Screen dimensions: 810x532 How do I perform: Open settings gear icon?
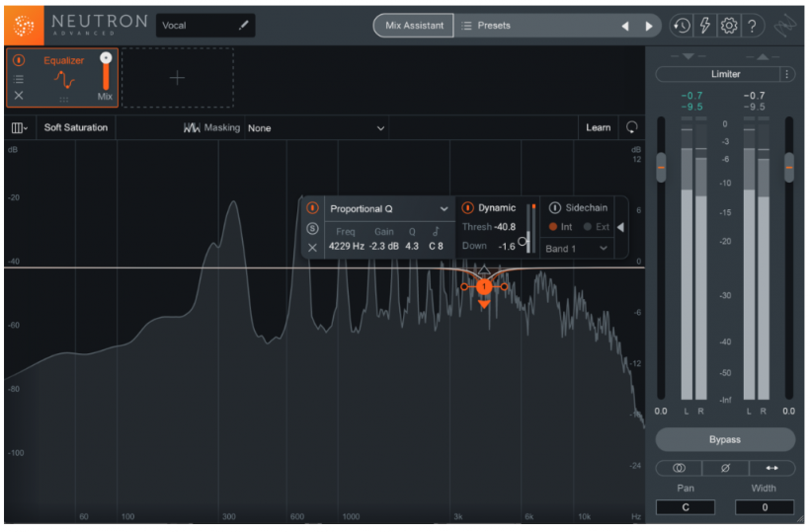click(728, 26)
